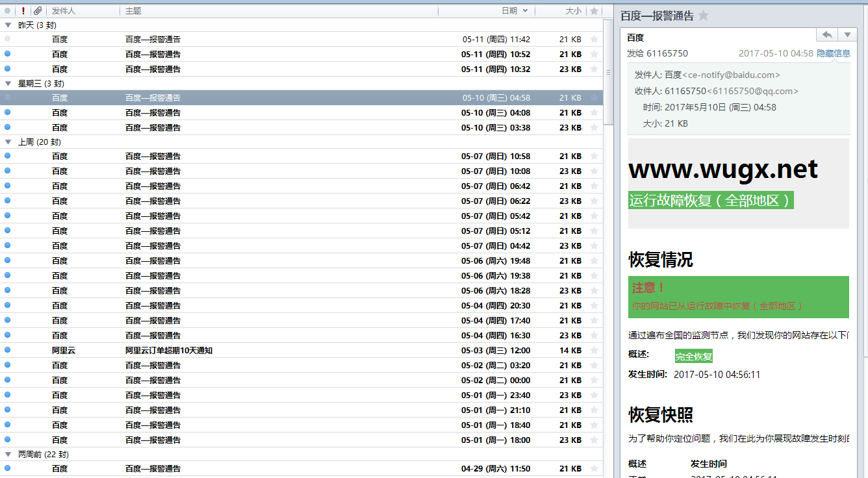Sort by read status dot column header
This screenshot has width=868, height=478.
click(x=8, y=11)
